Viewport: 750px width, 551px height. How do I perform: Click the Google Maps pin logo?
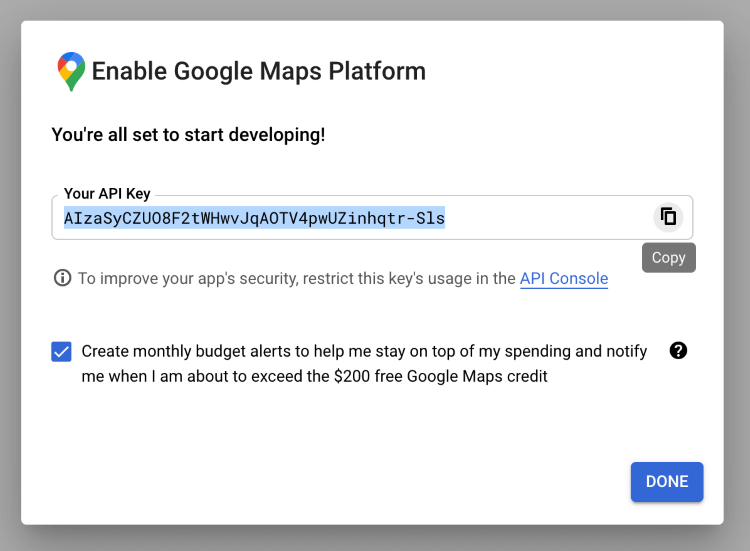click(71, 71)
